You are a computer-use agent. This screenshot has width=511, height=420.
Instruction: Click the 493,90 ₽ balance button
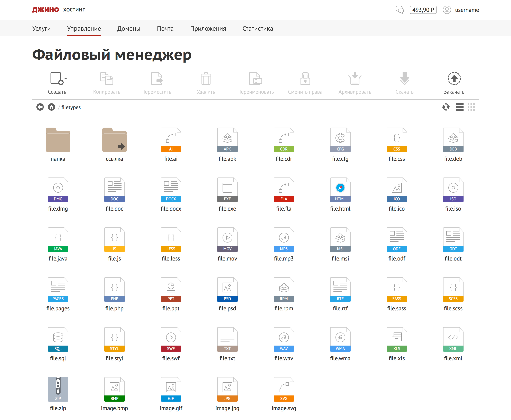pyautogui.click(x=423, y=10)
